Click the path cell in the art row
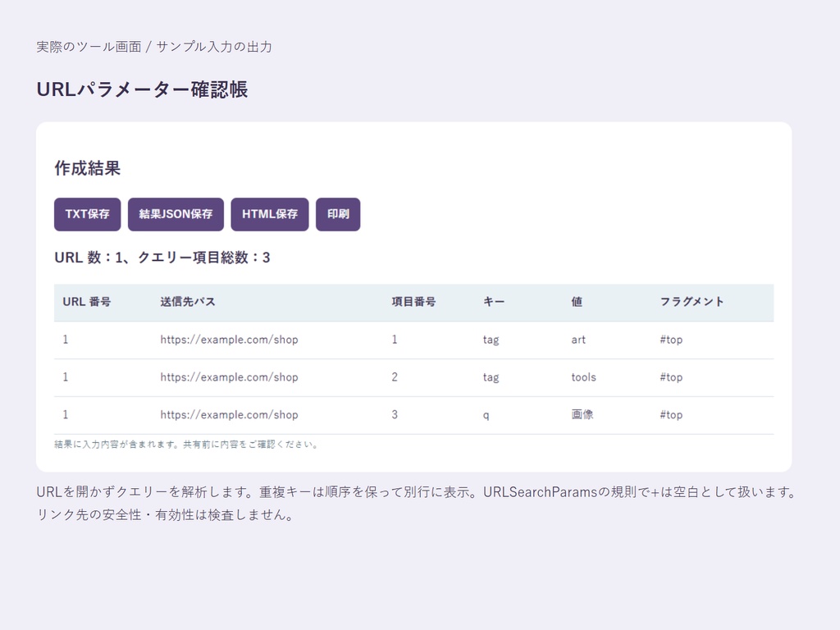Image resolution: width=840 pixels, height=630 pixels. point(230,340)
